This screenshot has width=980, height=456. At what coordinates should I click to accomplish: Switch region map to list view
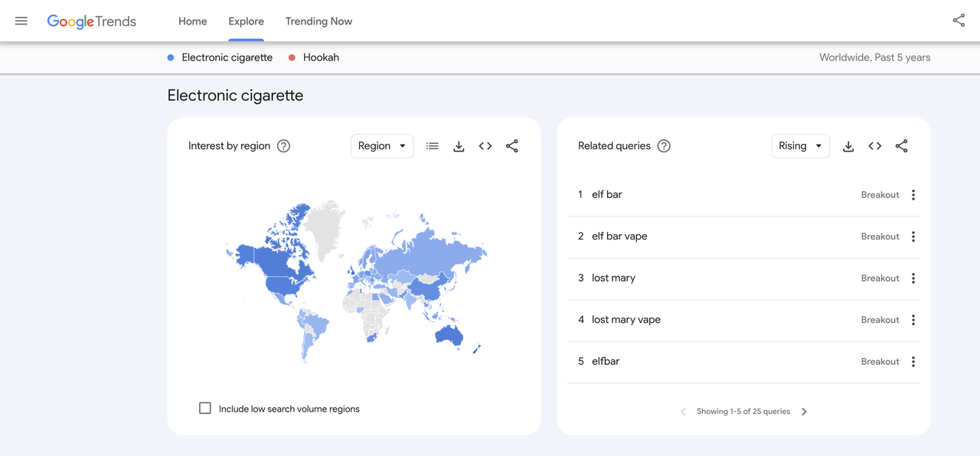point(433,146)
